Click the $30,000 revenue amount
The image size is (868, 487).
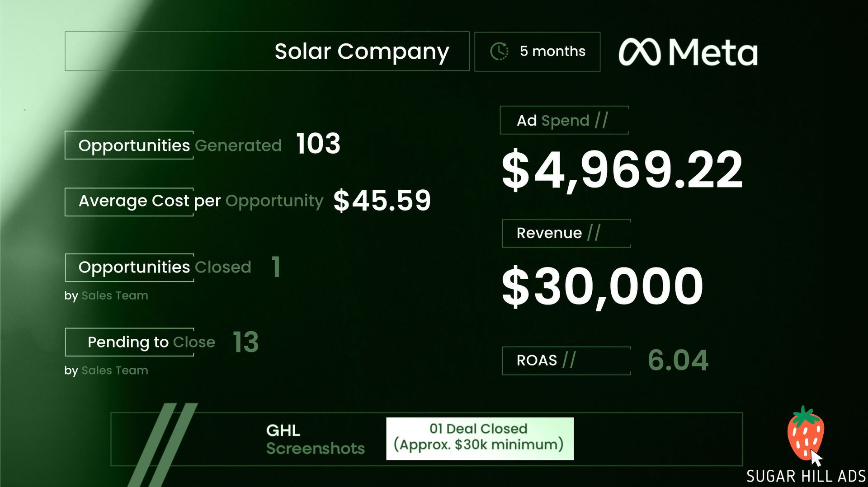[602, 286]
